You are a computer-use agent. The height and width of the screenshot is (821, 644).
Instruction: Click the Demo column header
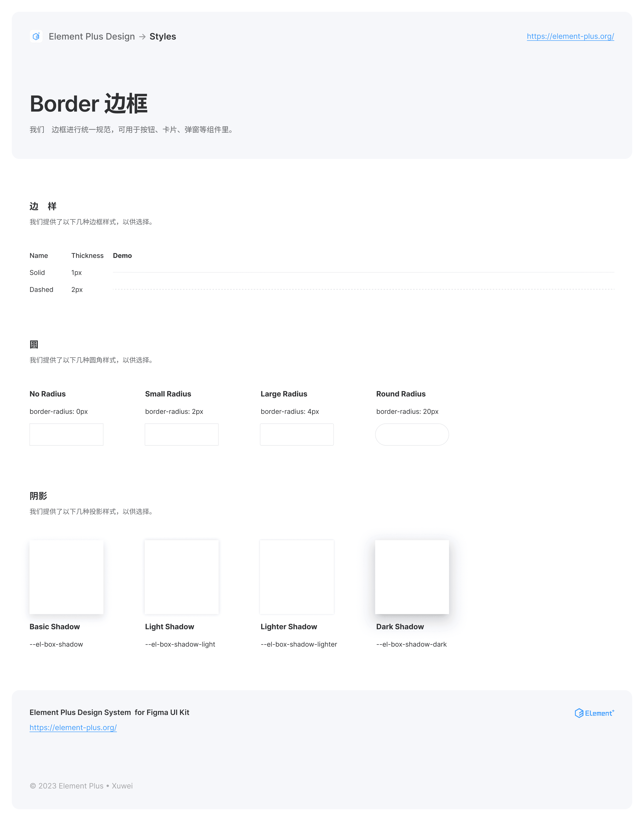point(122,256)
